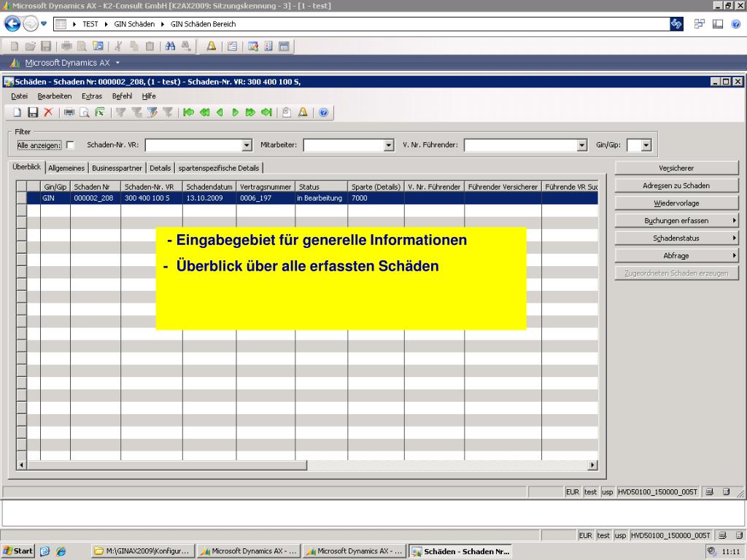747x560 pixels.
Task: Click the Windows Start button
Action: 18,551
